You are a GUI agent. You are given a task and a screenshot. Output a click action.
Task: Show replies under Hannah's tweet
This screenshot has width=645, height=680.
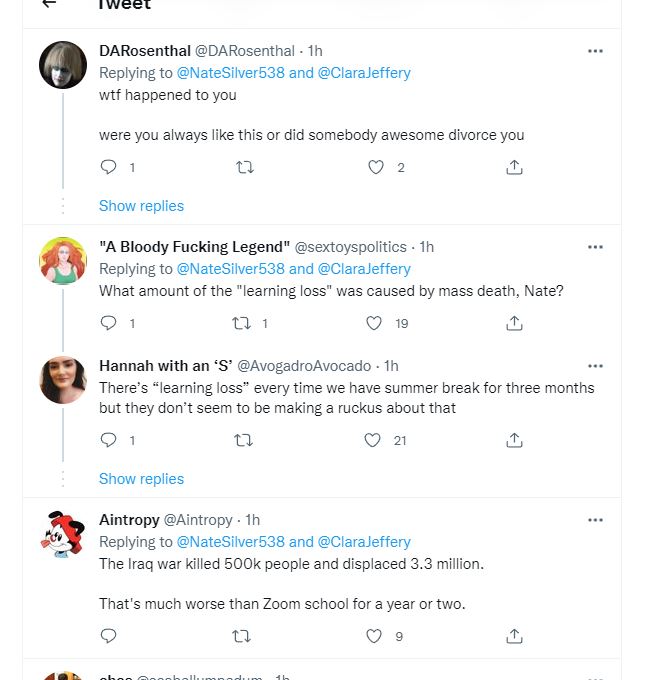click(141, 479)
